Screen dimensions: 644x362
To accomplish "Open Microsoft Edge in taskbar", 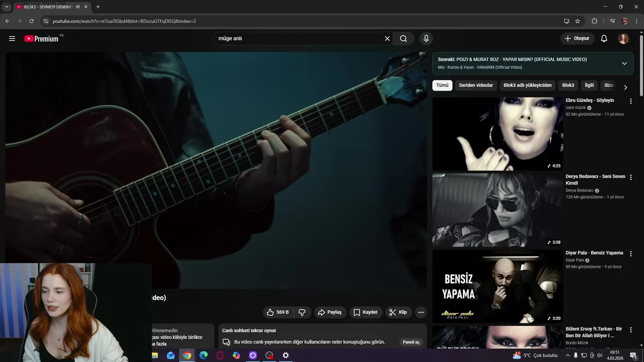I will 203,355.
